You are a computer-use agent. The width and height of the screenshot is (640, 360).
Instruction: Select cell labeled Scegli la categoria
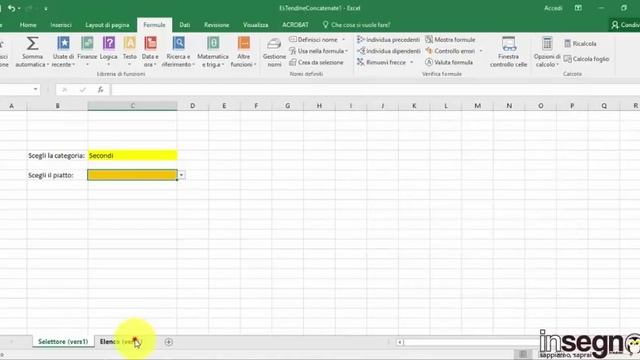[57, 156]
